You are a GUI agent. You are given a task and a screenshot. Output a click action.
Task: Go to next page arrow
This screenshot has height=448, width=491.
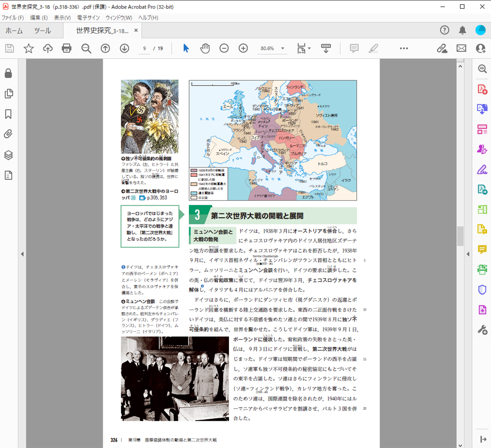coord(124,48)
